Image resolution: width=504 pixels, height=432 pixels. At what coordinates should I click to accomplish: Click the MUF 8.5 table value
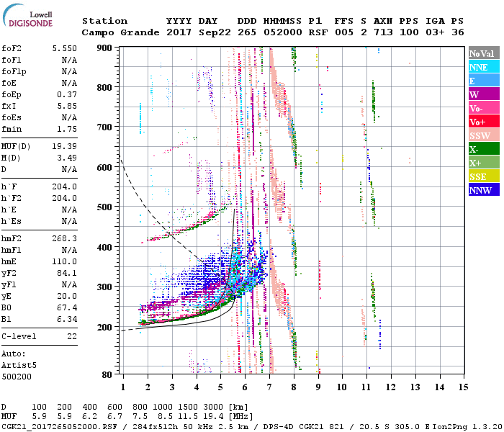[165, 417]
